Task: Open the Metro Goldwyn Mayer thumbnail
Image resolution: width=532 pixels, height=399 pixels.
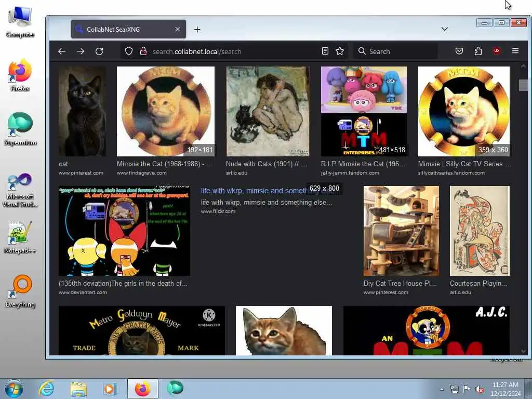Action: 141,330
